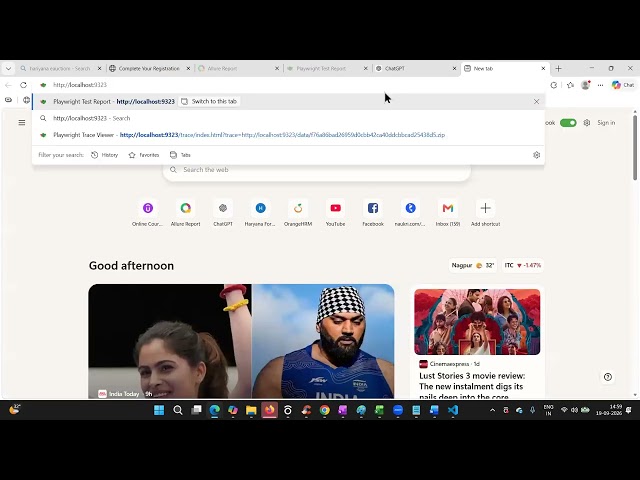Image resolution: width=640 pixels, height=480 pixels.
Task: Show hidden system tray icons chevron
Action: [x=492, y=410]
